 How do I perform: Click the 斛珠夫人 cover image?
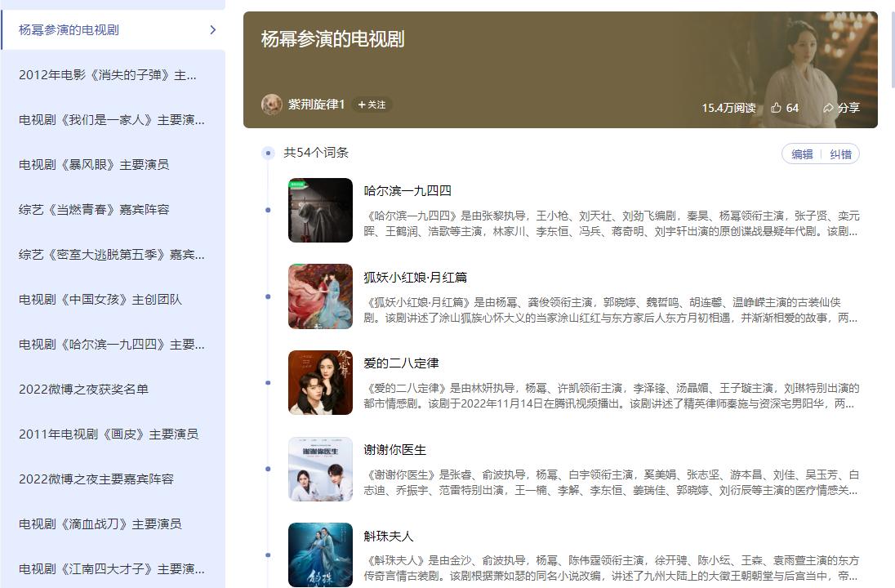(x=320, y=555)
